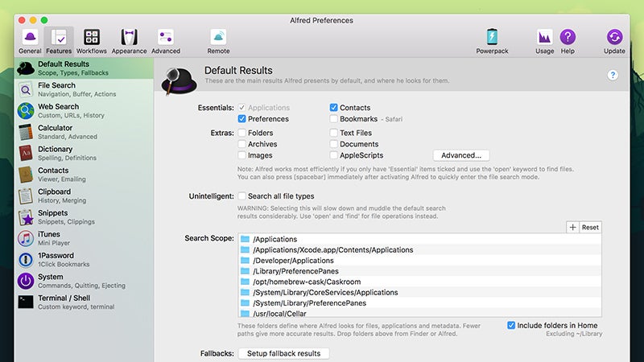The image size is (644, 362).
Task: Select Terminal / Shell icon
Action: coord(26,302)
